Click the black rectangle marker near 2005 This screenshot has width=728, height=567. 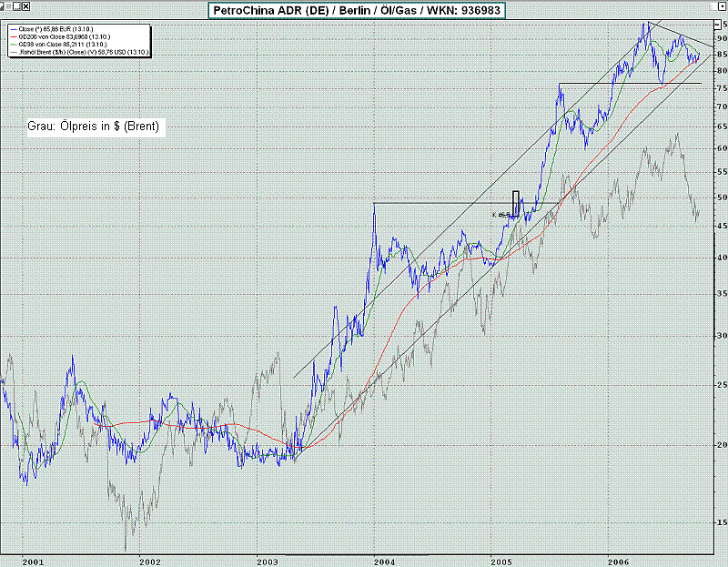(x=516, y=203)
